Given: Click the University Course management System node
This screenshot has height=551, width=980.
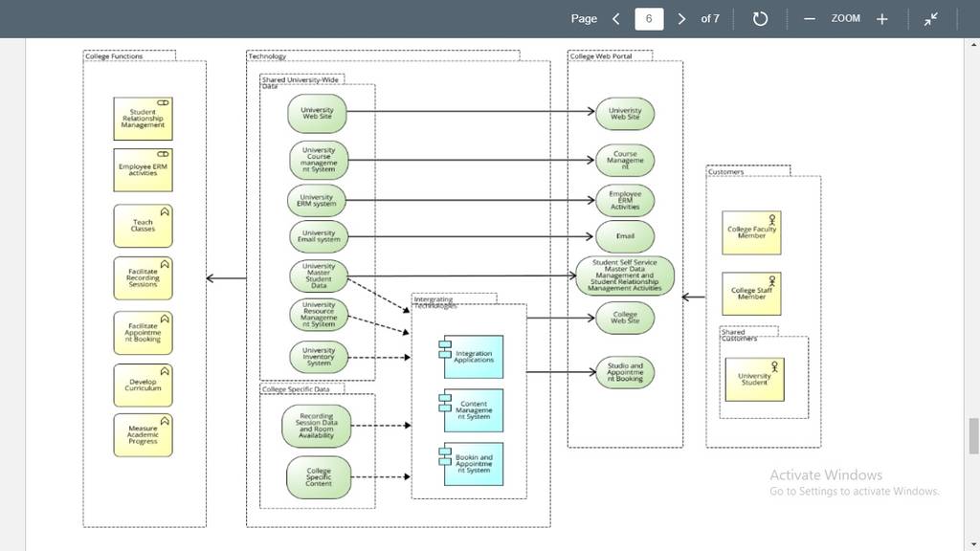Looking at the screenshot, I should [319, 160].
